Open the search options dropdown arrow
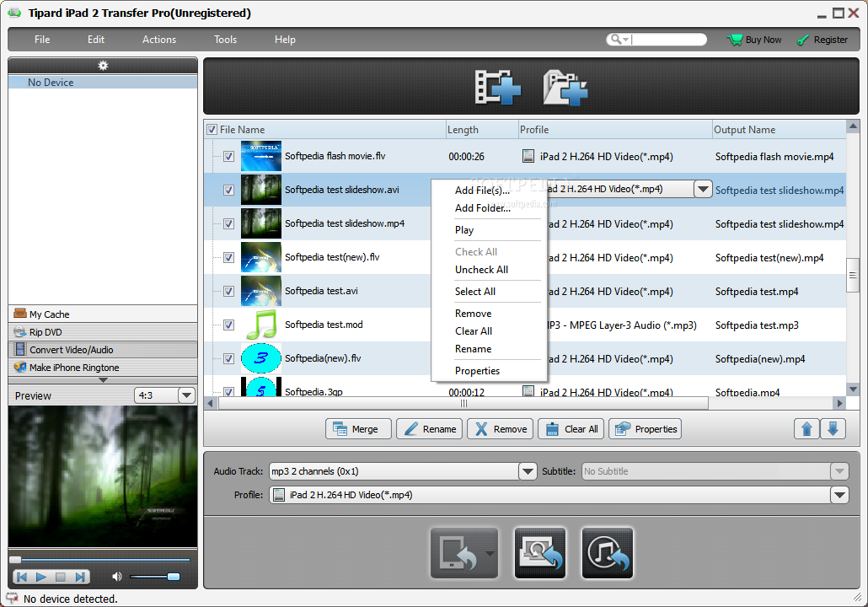This screenshot has height=607, width=868. point(626,40)
